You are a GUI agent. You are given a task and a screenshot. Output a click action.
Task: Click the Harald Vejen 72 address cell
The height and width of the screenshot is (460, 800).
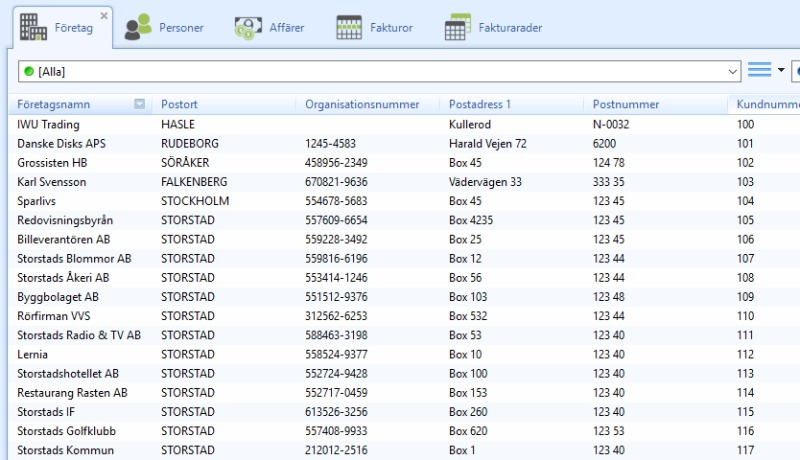point(488,144)
